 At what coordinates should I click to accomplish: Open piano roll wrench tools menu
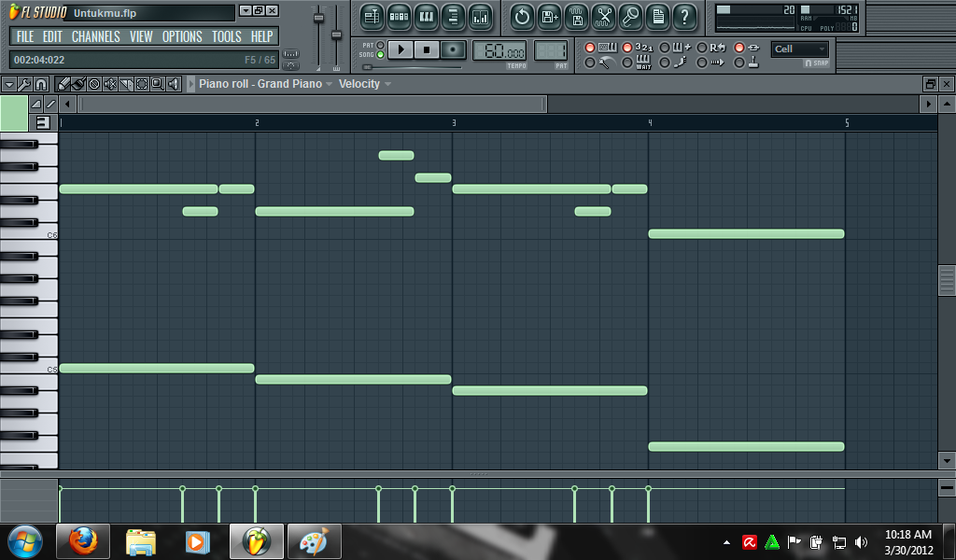(25, 84)
